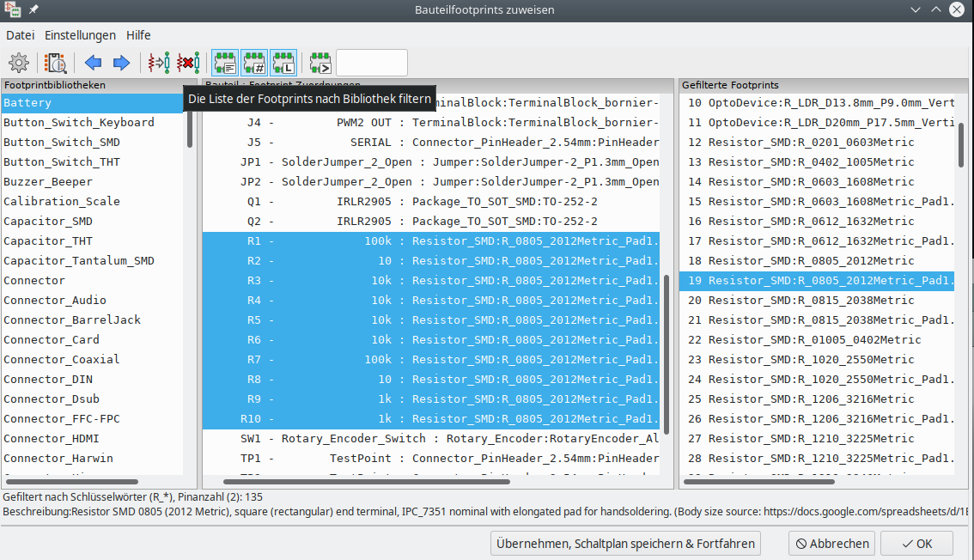Open the Datei menu
This screenshot has width=974, height=560.
coord(21,35)
